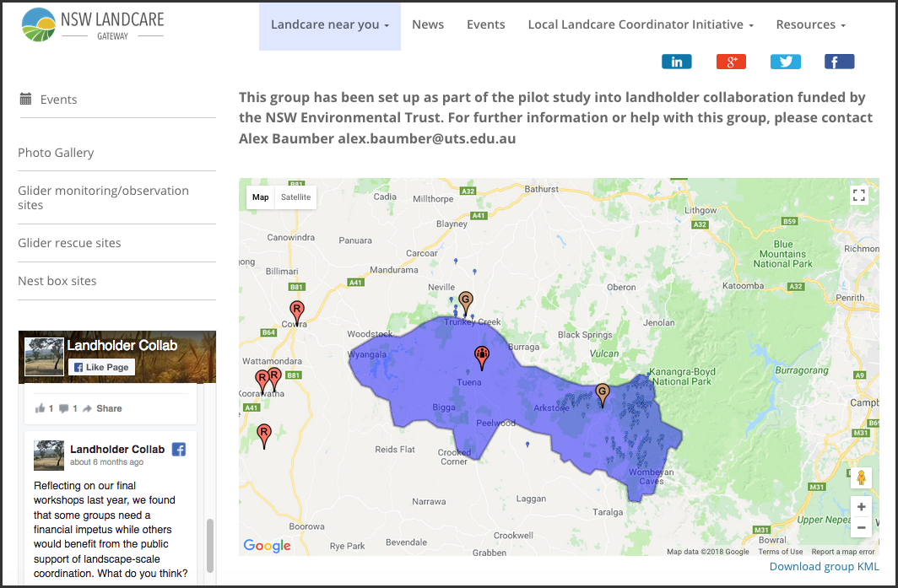The height and width of the screenshot is (588, 898).
Task: Click the Facebook comment bubble icon
Action: pos(63,408)
